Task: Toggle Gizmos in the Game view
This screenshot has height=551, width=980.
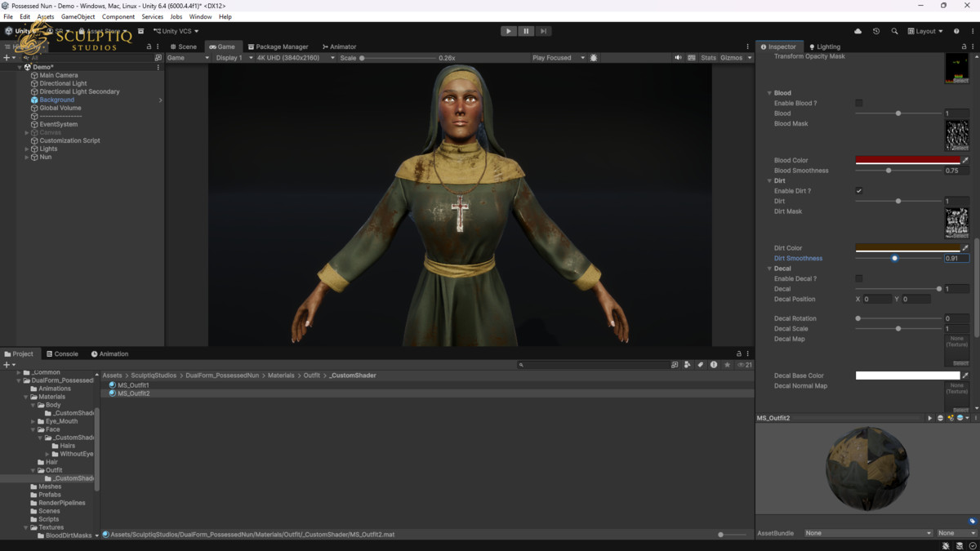Action: tap(732, 58)
